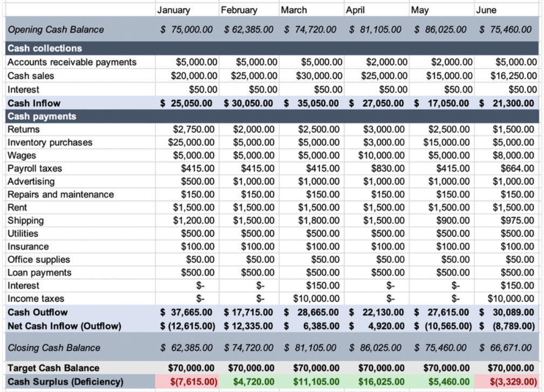Select June cash outflow $30,089.00
This screenshot has height=392, width=544.
click(x=507, y=312)
